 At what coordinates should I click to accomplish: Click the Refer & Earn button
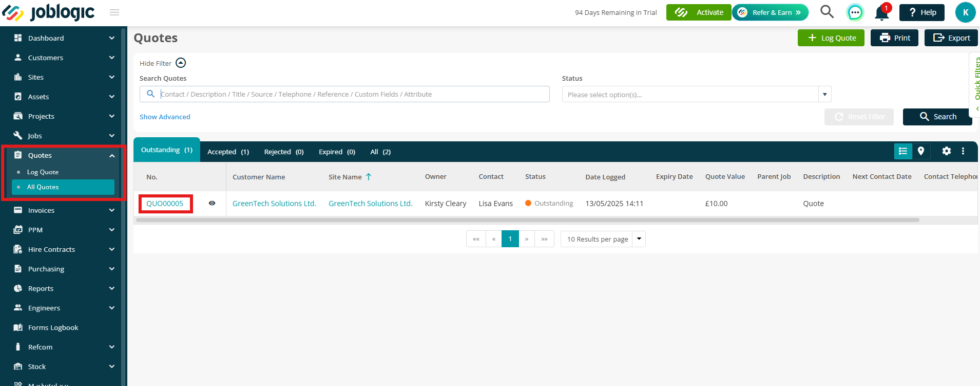coord(770,12)
